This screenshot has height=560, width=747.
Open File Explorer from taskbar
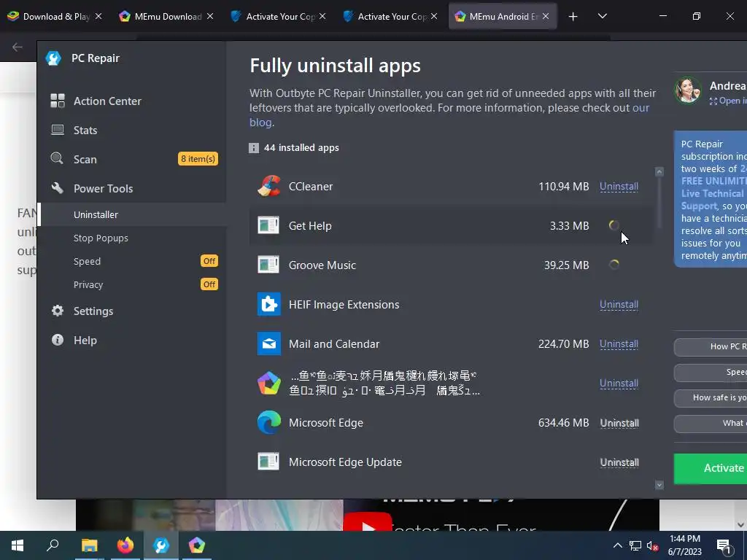(89, 545)
